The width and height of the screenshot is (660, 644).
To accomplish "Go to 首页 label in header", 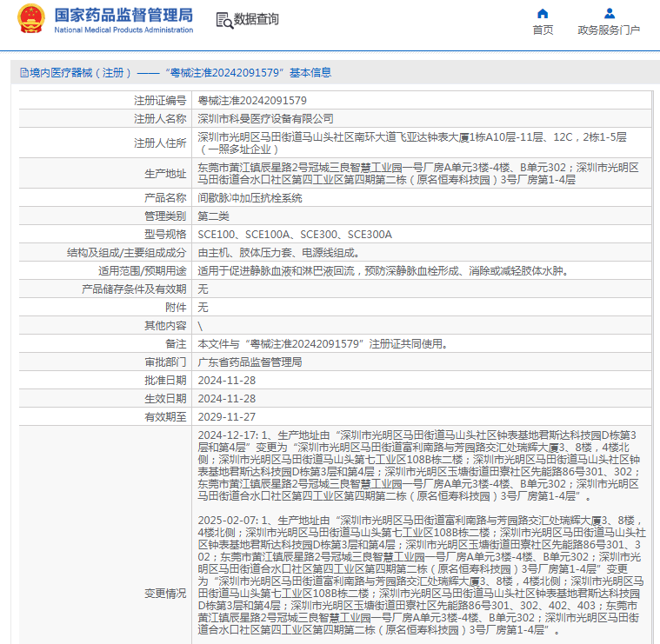I will tap(543, 30).
